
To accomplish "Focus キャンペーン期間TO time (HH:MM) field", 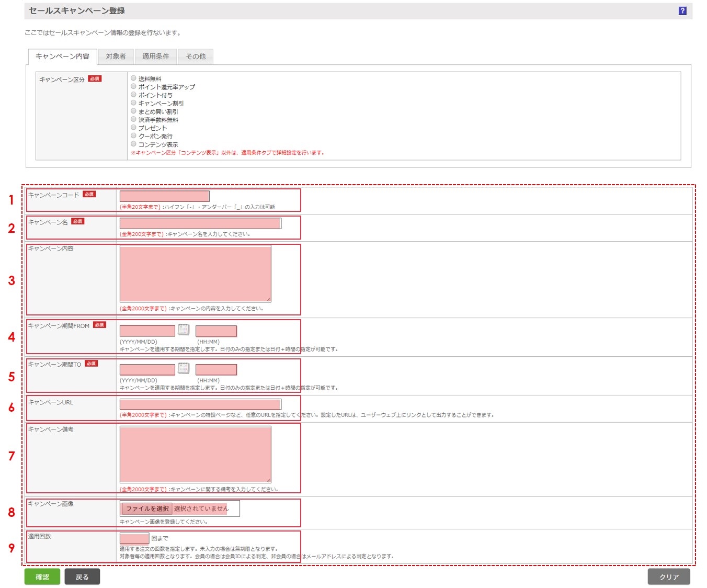I will (x=216, y=370).
